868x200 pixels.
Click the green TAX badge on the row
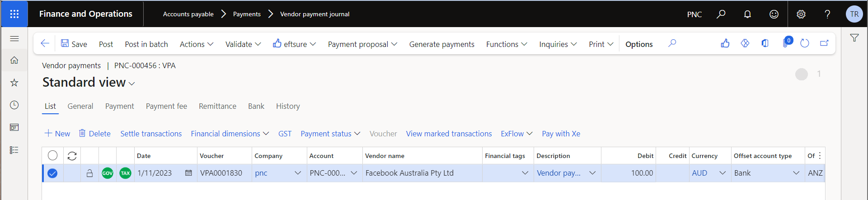tap(125, 173)
